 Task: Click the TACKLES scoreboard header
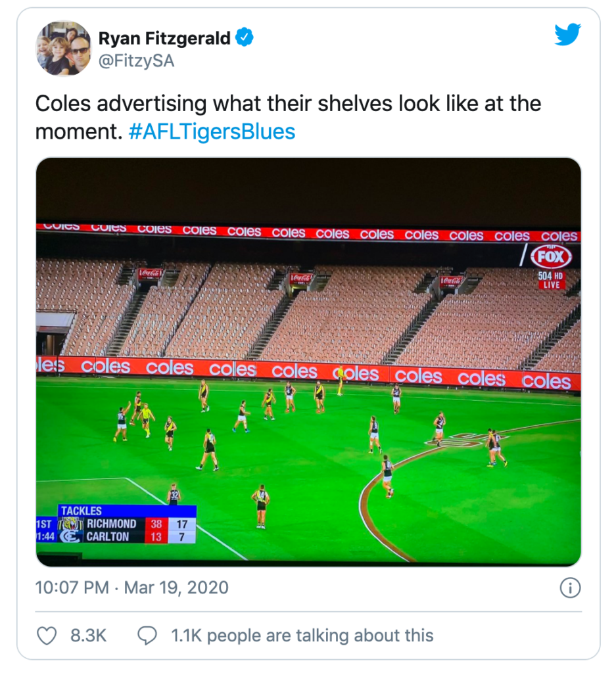pos(82,511)
